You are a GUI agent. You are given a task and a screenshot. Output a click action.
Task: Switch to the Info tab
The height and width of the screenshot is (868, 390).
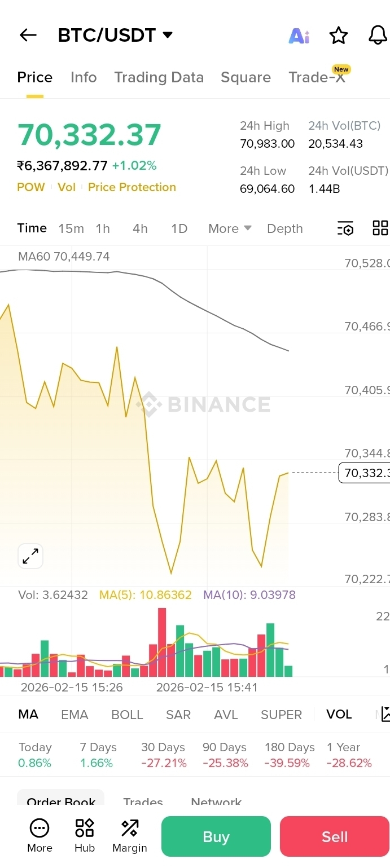84,77
